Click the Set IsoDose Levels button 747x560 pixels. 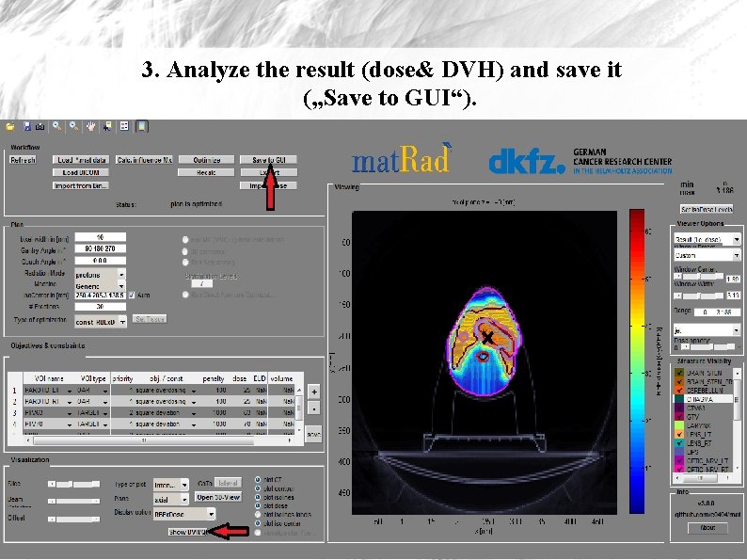707,209
